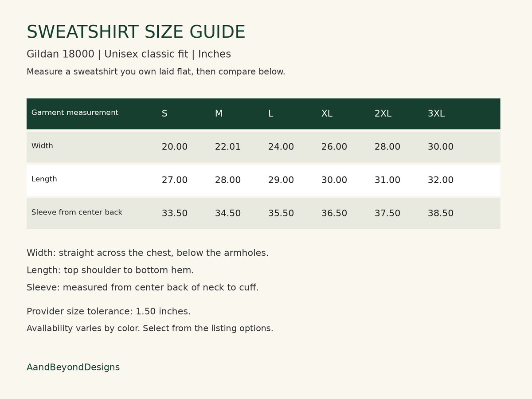
Task: Click the 22.01 width value for M
Action: tap(228, 147)
